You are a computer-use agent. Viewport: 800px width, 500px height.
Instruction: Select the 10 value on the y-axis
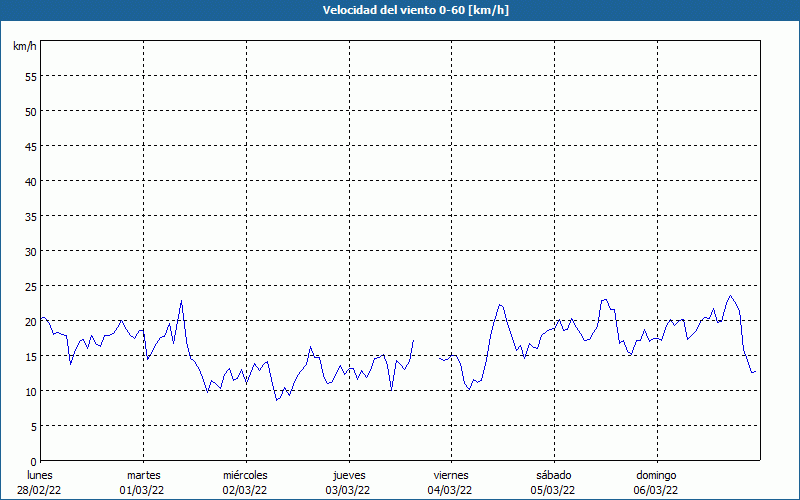tap(31, 392)
